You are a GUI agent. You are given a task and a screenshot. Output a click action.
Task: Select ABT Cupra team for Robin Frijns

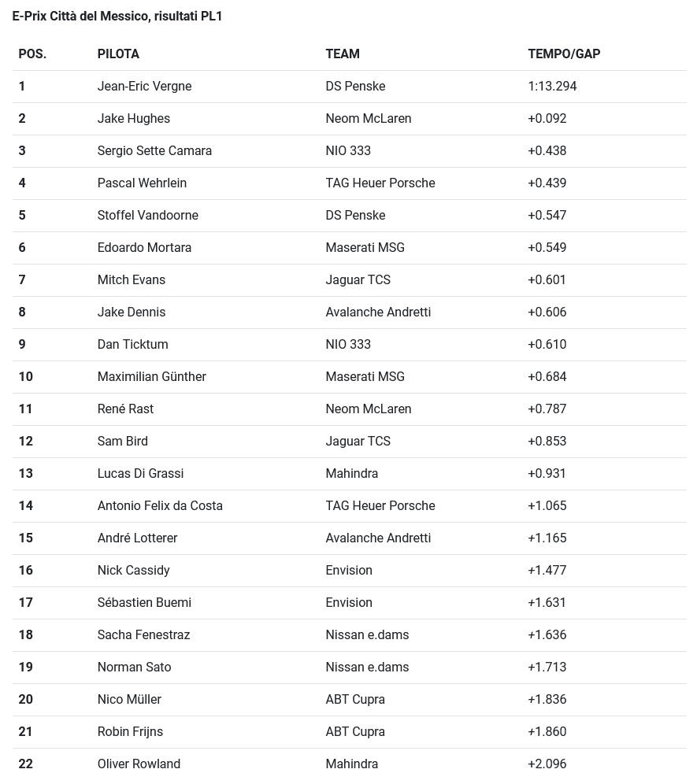355,732
